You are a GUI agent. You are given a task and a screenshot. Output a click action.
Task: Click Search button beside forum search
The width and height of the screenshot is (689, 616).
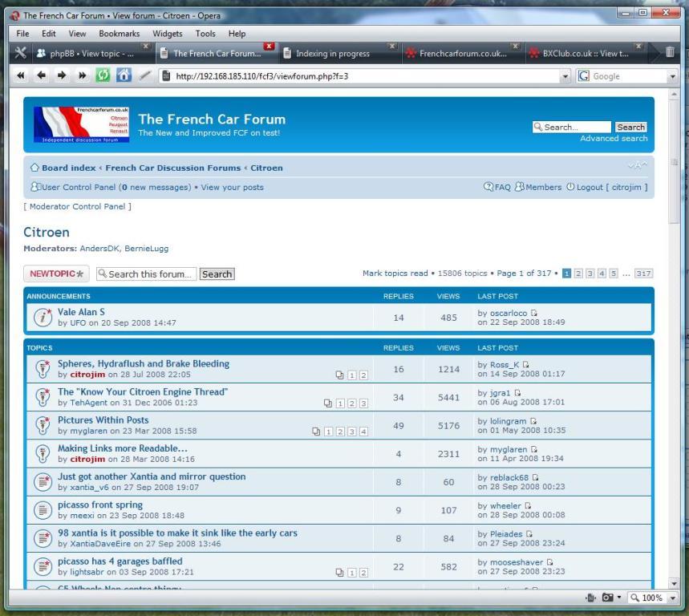click(x=217, y=274)
